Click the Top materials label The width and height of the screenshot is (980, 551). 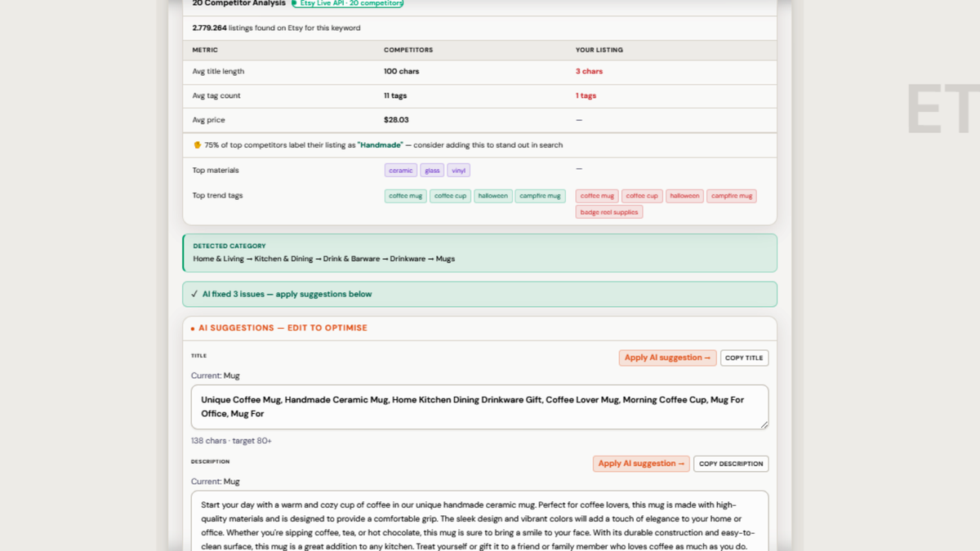tap(216, 171)
